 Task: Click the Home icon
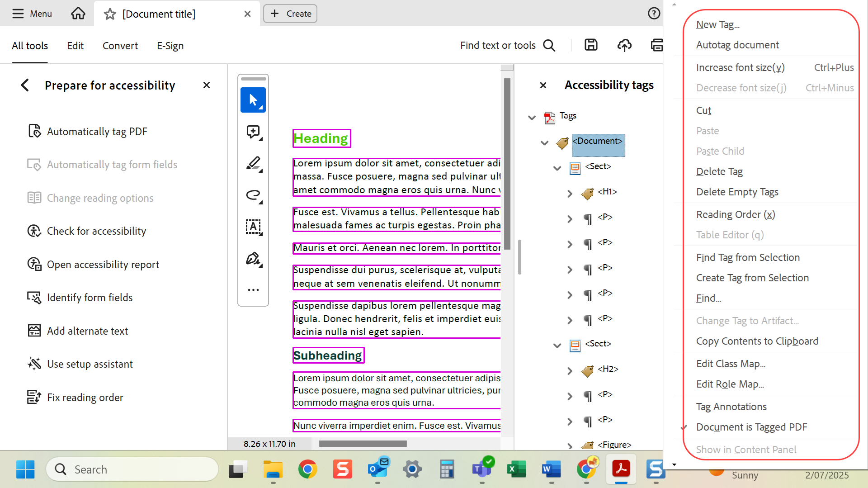tap(78, 14)
